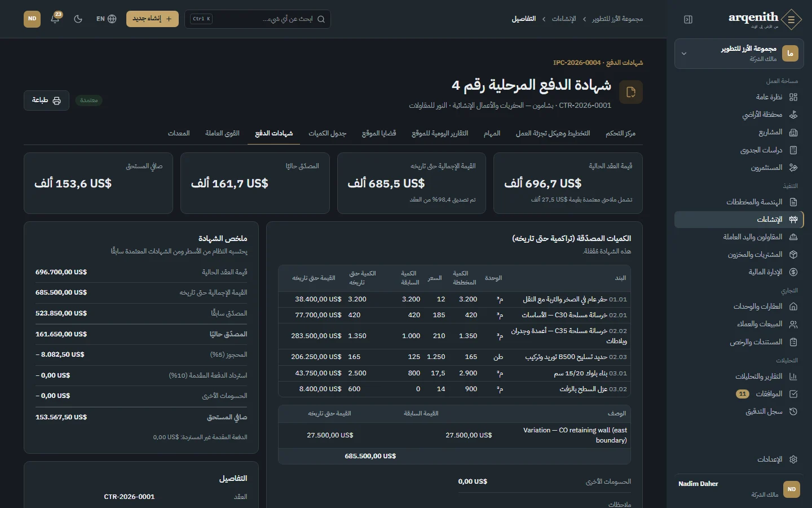Viewport: 812px width, 508px height.
Task: Click the دراسات الجدوى calculator icon
Action: point(793,150)
